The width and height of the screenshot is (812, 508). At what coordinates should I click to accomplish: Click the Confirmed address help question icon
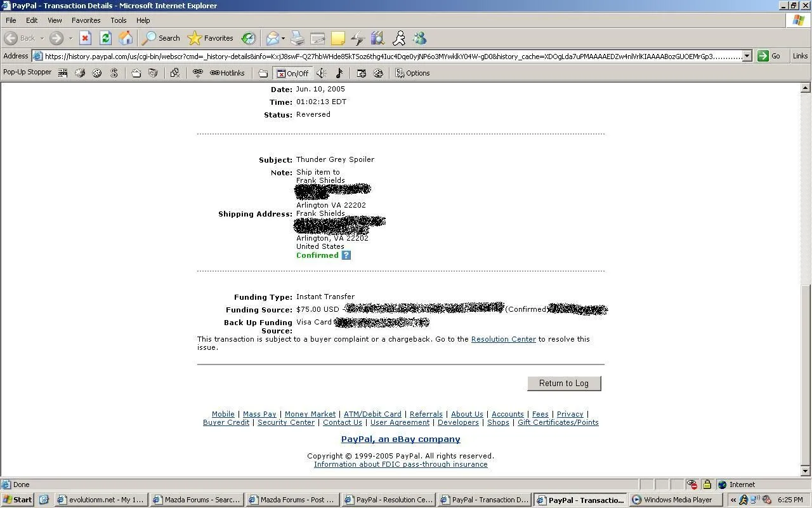point(346,255)
